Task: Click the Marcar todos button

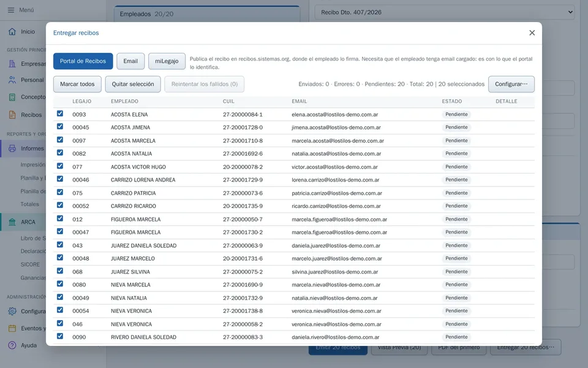Action: point(77,84)
